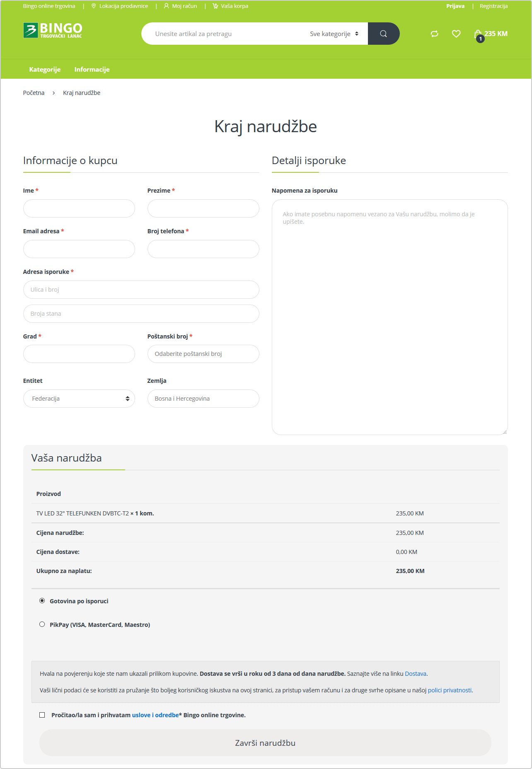
Task: Click the Cijena dostave 0,00 KM value
Action: [406, 552]
